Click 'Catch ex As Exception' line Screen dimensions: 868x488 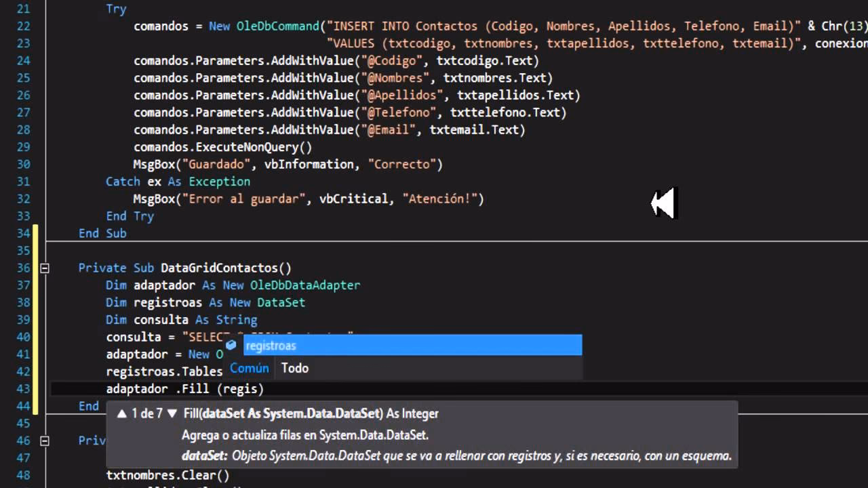click(178, 182)
